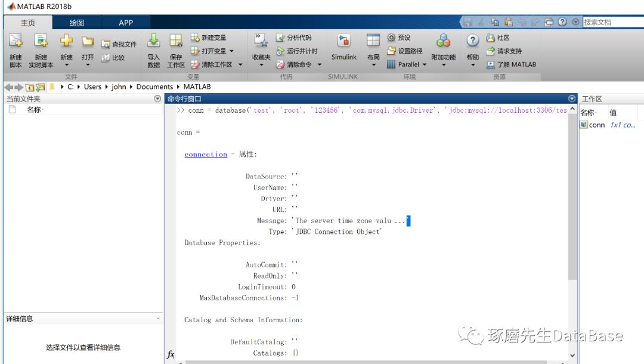Click C: drive in the path breadcrumb
644x364 pixels.
point(70,87)
